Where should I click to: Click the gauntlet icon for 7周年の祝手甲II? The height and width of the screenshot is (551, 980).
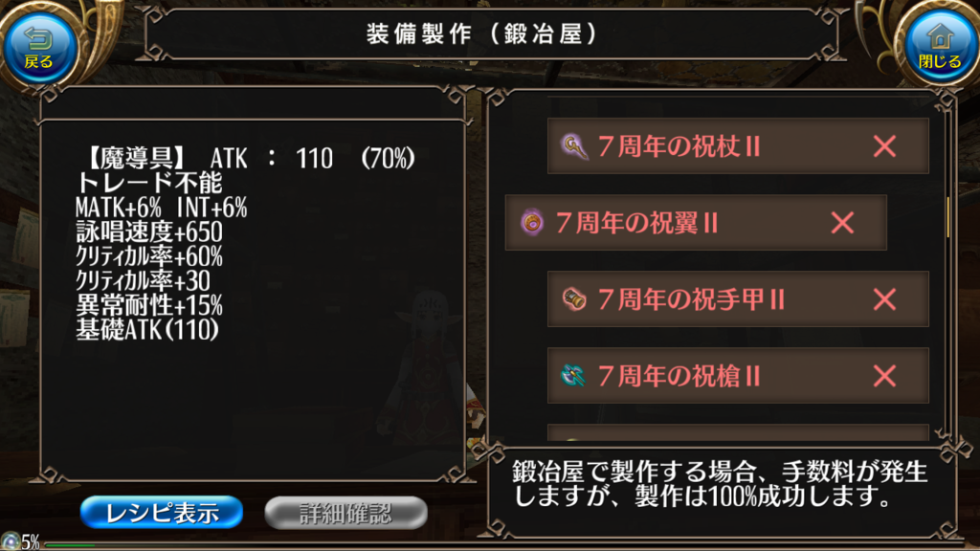(574, 299)
